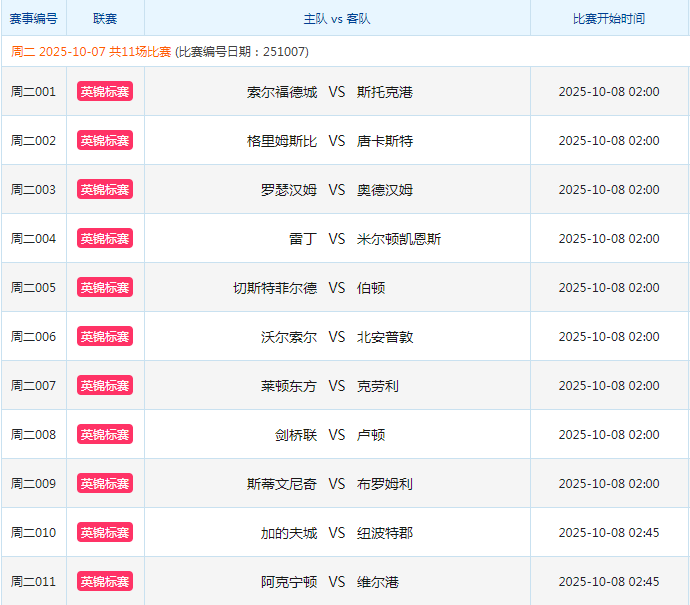Click the 比赛开始时间 column header
The image size is (690, 605).
[x=609, y=19]
